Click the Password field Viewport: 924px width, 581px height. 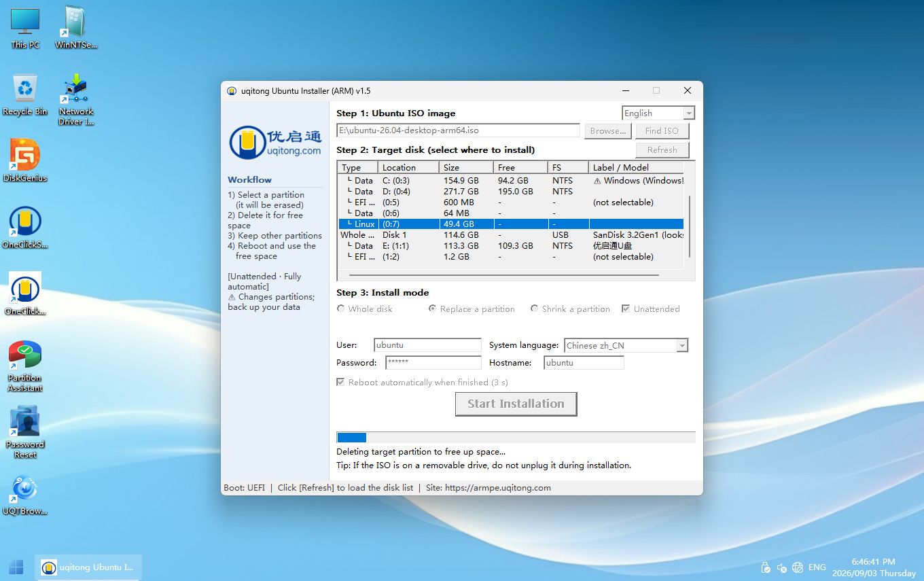(433, 363)
